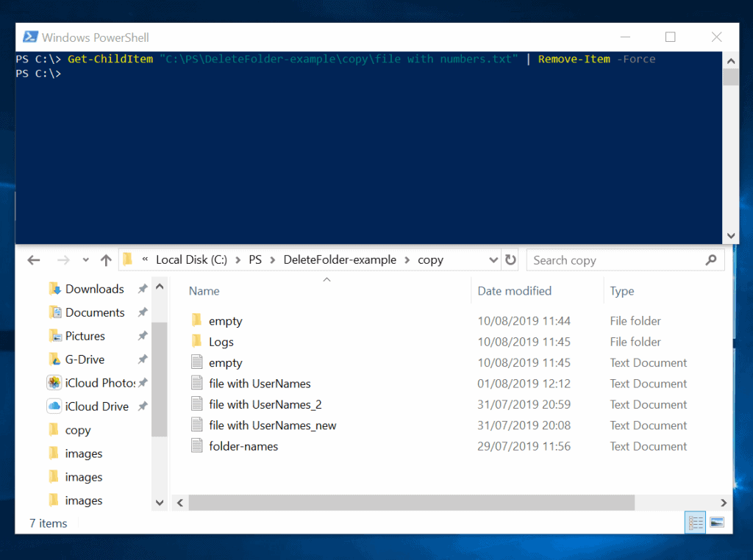Open the Logs folder
Screen dimensions: 753x560
pyautogui.click(x=222, y=341)
